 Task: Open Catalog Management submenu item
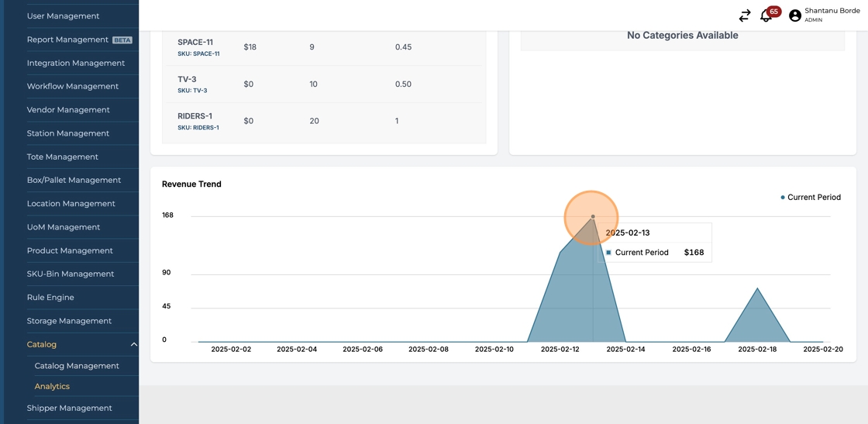pos(77,366)
